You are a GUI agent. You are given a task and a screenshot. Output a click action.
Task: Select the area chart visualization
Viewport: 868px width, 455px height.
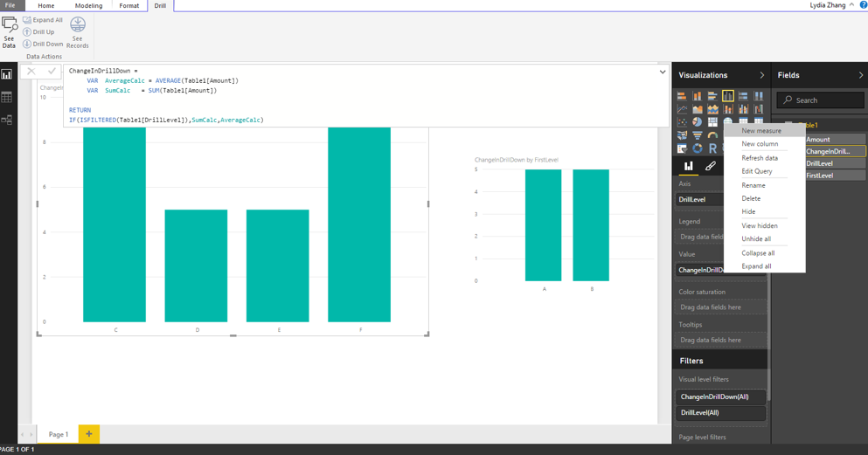(698, 109)
